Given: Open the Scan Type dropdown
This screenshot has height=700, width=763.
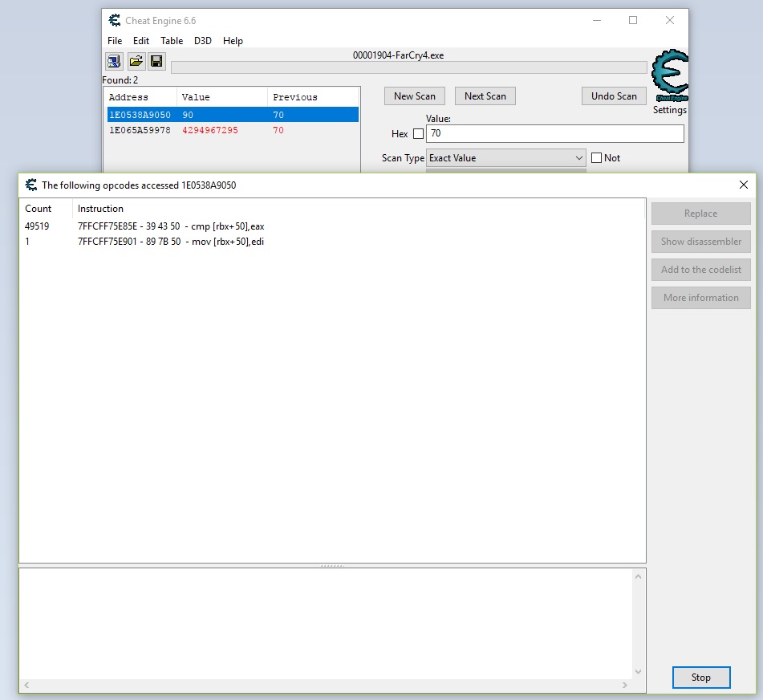Looking at the screenshot, I should pos(506,157).
